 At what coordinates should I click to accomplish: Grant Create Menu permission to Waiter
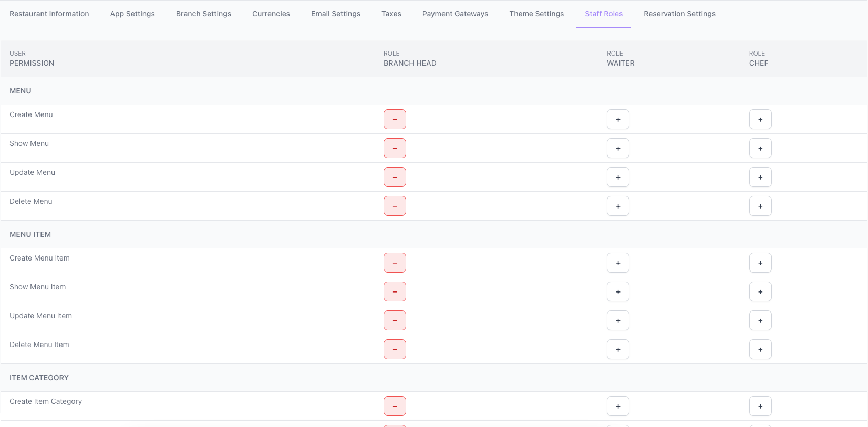(x=618, y=119)
